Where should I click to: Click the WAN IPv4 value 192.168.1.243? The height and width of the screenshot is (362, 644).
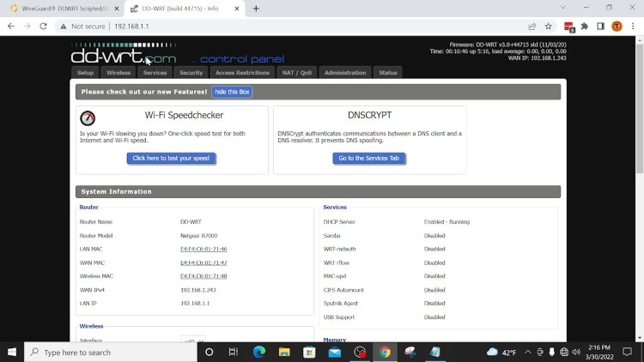[x=198, y=290]
